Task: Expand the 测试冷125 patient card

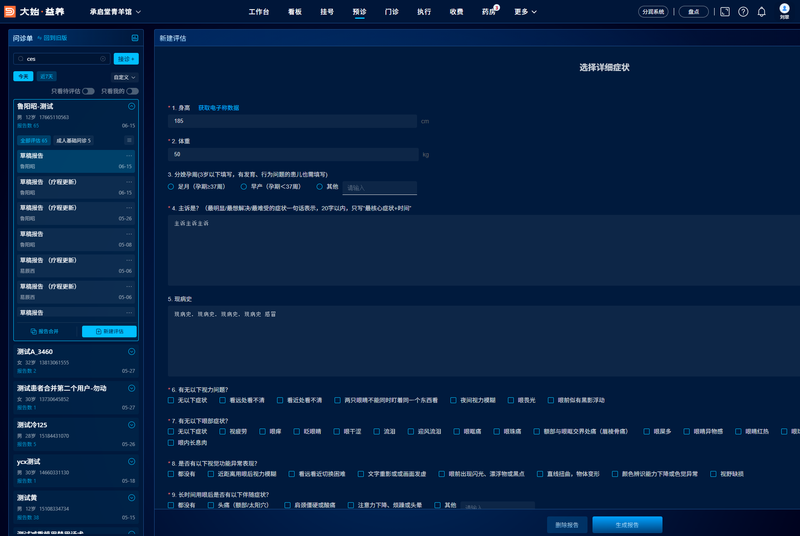Action: point(132,425)
